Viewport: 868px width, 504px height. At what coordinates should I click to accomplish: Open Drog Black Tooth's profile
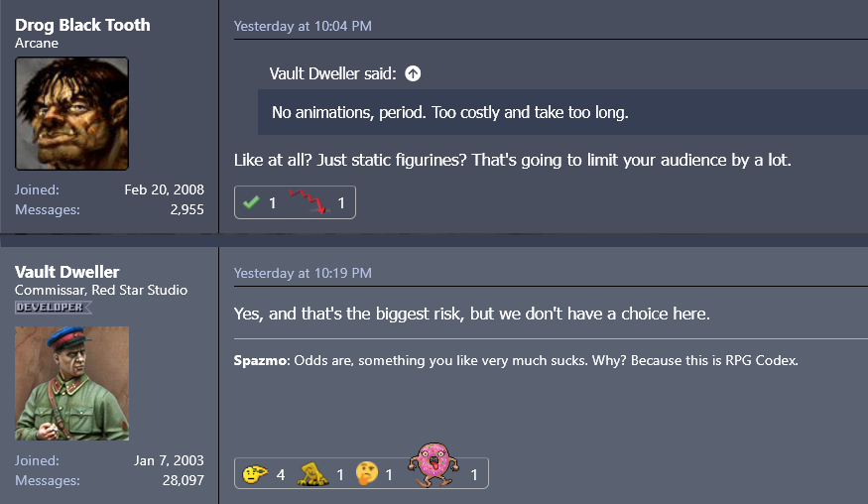pyautogui.click(x=82, y=25)
